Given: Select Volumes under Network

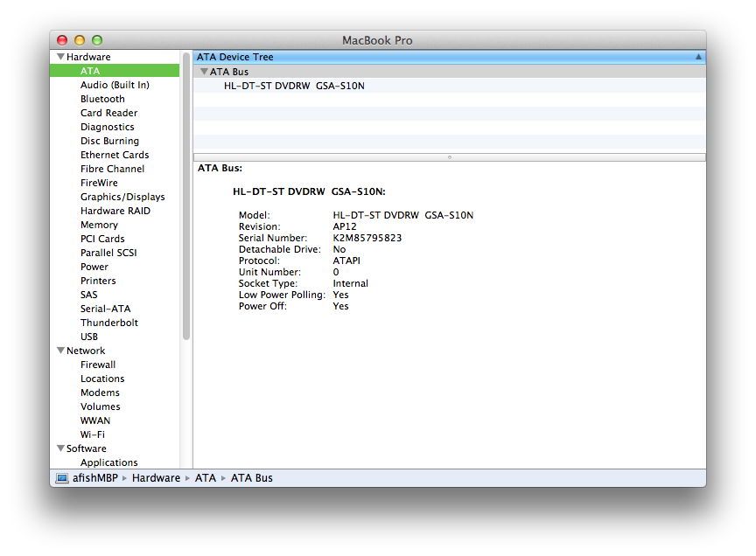Looking at the screenshot, I should (x=101, y=407).
